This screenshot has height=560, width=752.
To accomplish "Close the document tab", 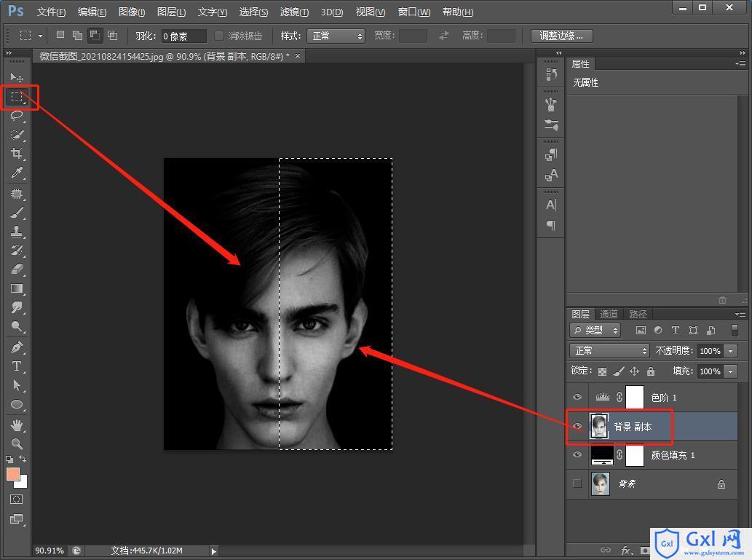I will 298,55.
